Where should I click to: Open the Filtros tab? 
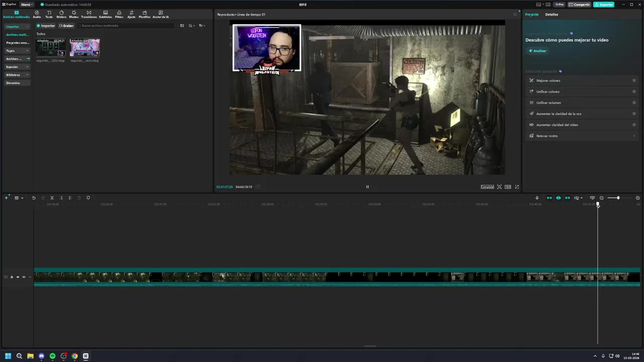[x=119, y=14]
